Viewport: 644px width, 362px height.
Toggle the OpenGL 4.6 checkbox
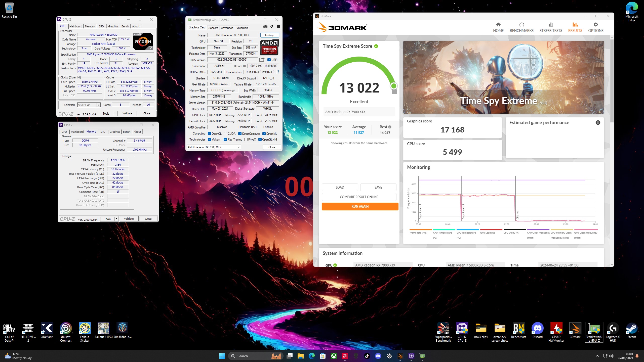coord(260,140)
